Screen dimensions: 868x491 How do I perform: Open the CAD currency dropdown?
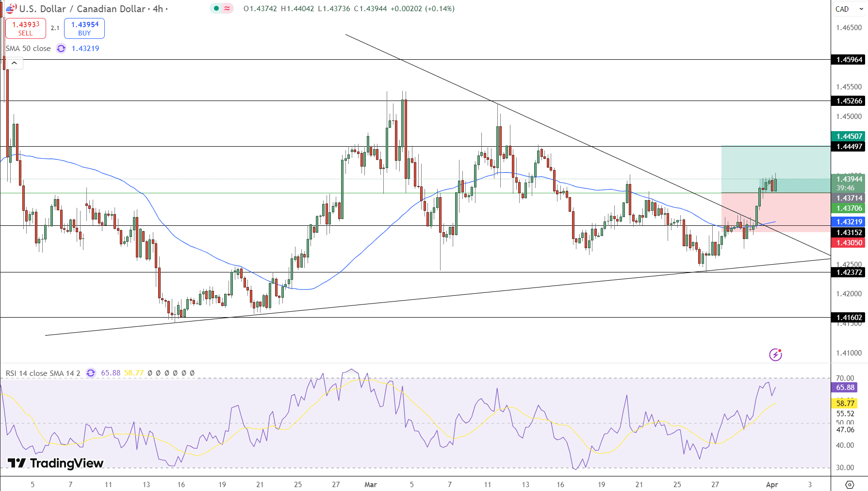[849, 9]
